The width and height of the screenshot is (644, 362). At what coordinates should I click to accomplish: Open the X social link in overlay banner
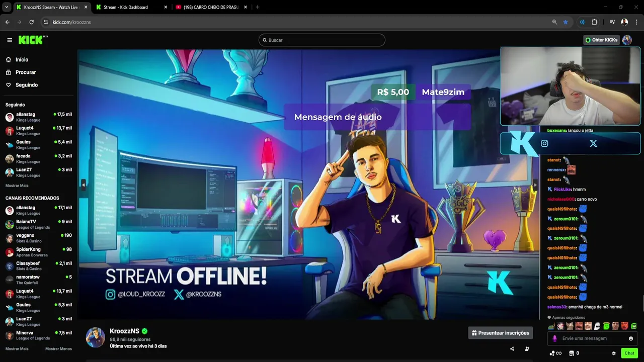click(x=594, y=143)
